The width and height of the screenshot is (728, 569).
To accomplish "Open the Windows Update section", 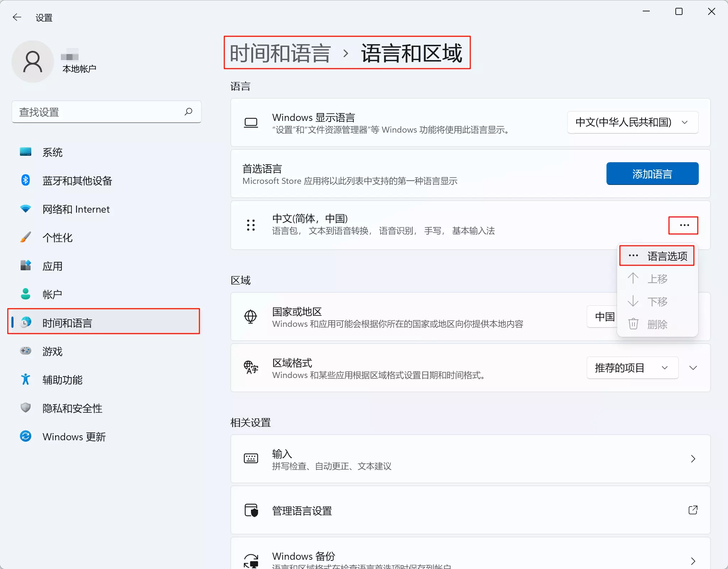I will [74, 437].
